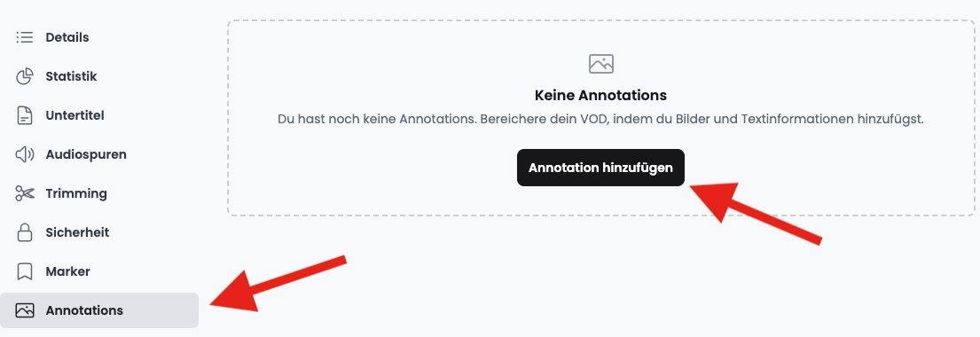This screenshot has width=980, height=337.
Task: Click the description text about enriching your VOD
Action: pyautogui.click(x=600, y=119)
